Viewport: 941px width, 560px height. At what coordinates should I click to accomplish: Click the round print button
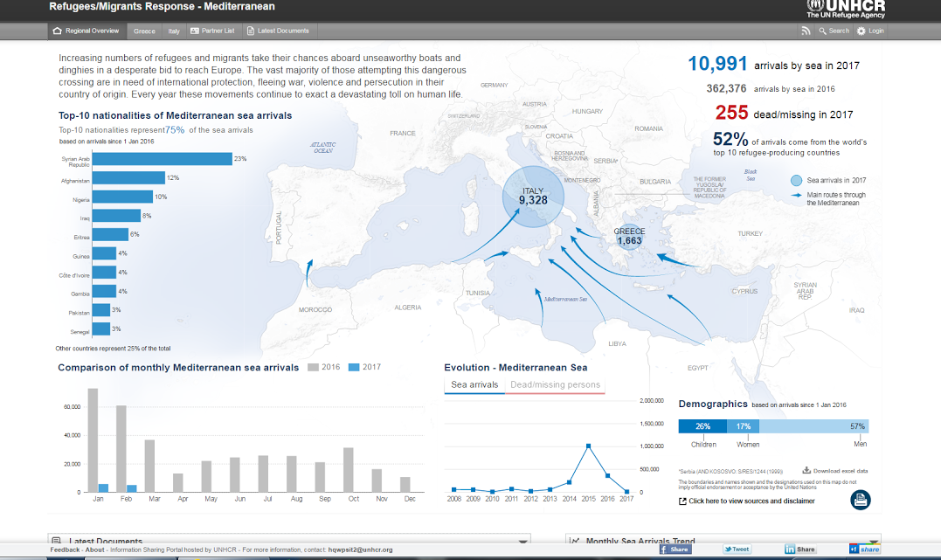[860, 500]
